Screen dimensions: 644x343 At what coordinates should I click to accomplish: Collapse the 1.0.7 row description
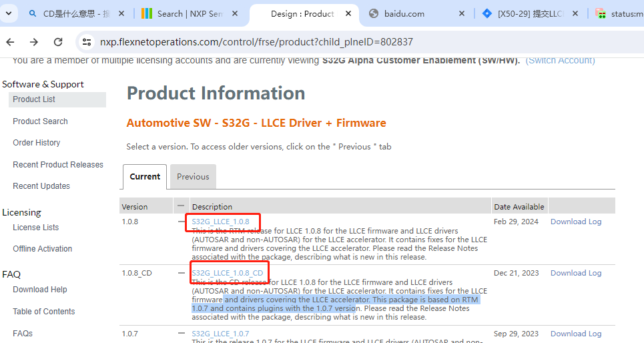pyautogui.click(x=181, y=334)
